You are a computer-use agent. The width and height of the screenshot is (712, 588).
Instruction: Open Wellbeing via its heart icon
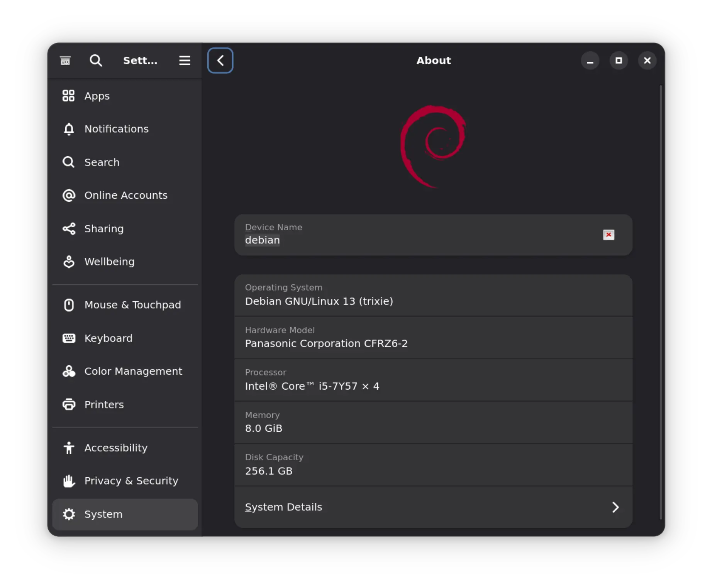point(69,262)
